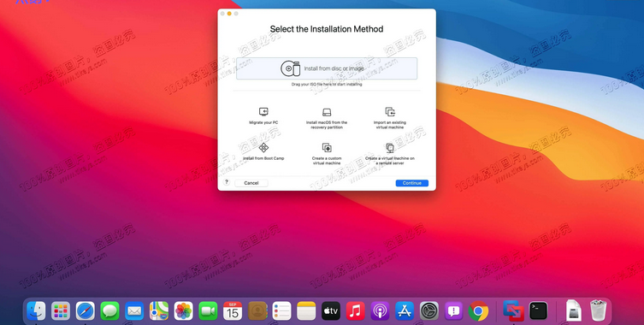Open Messages app in the dock
Viewport: 644px width, 325px height.
pyautogui.click(x=109, y=311)
